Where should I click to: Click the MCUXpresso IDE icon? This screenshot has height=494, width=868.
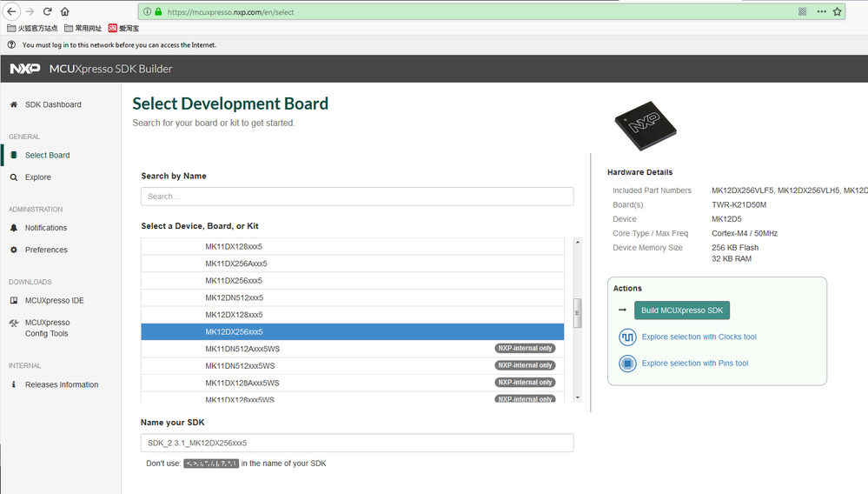pos(14,300)
